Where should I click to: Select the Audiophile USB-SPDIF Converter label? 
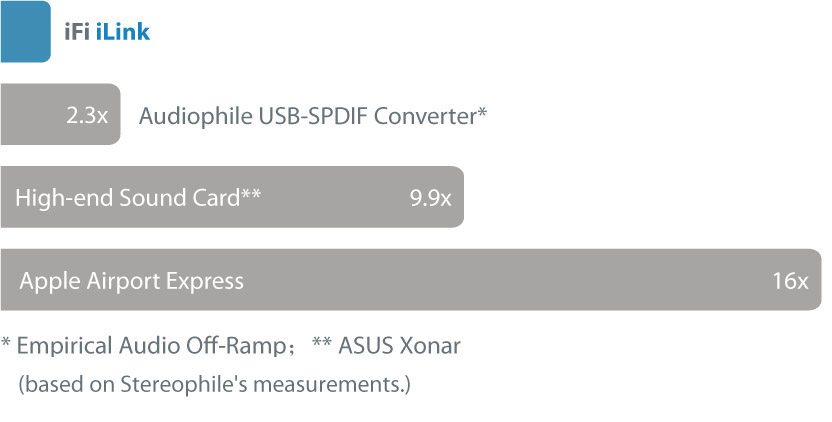312,116
